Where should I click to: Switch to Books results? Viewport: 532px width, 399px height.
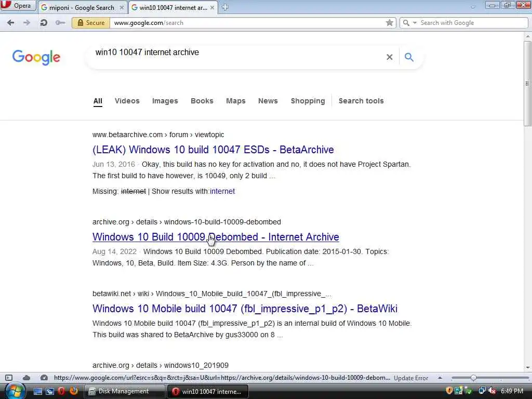pyautogui.click(x=202, y=101)
